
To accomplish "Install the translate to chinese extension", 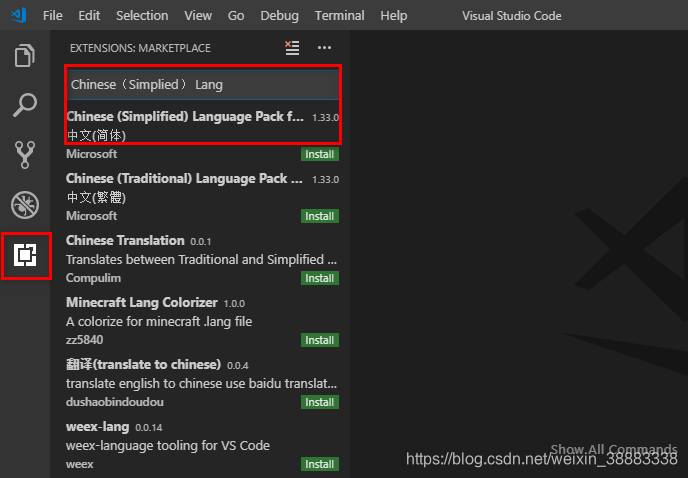I will [320, 402].
